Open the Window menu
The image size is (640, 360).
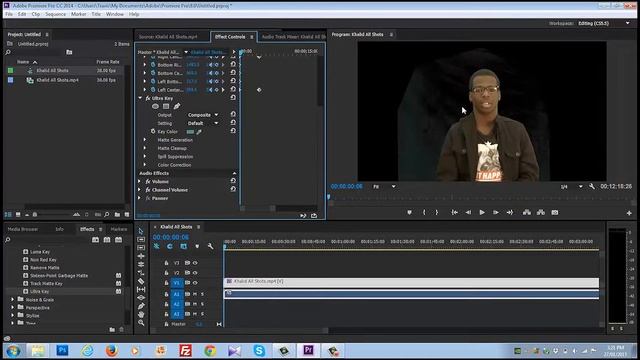pyautogui.click(x=115, y=14)
